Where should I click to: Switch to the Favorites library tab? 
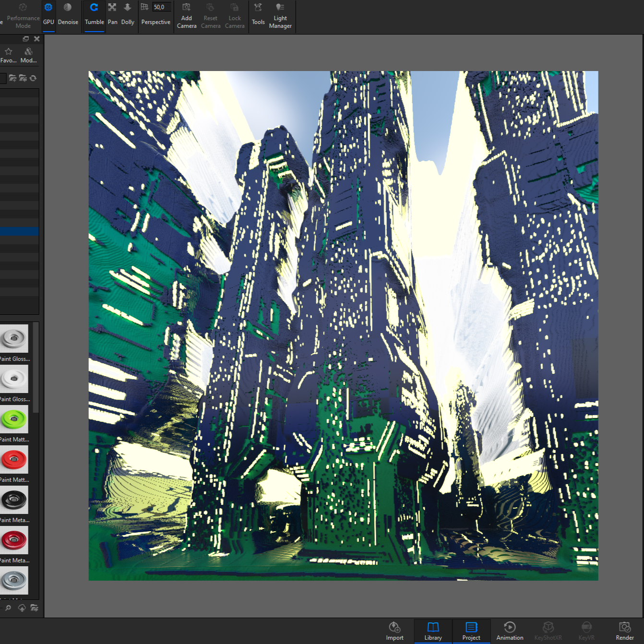(x=8, y=55)
